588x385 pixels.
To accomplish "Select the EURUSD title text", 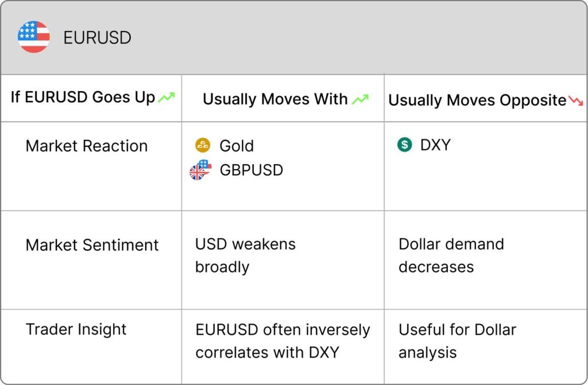I will [x=98, y=37].
